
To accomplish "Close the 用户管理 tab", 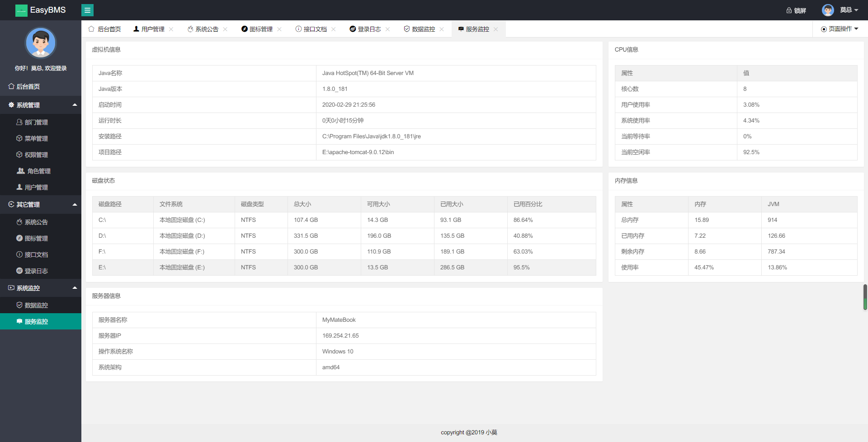I will pos(171,29).
